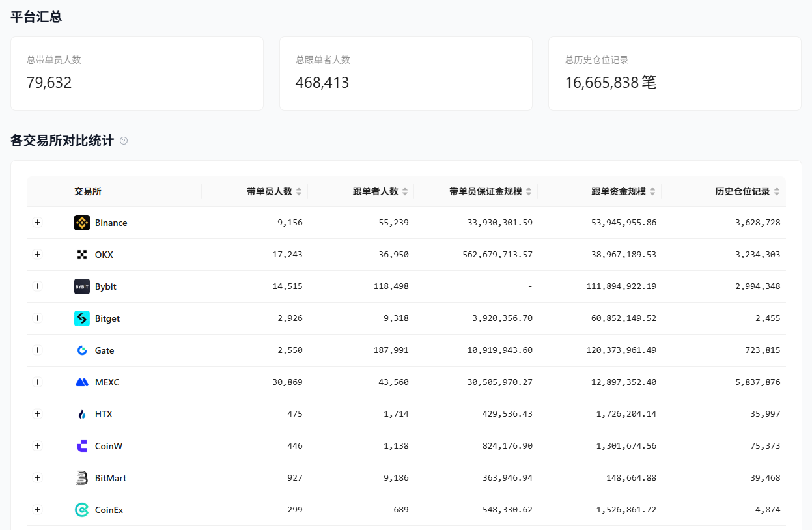812x530 pixels.
Task: Expand the BitMart row
Action: [x=37, y=478]
